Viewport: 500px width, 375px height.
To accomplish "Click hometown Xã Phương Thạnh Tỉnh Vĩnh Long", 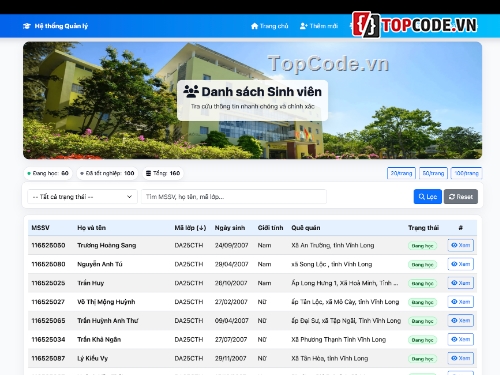I will click(339, 340).
